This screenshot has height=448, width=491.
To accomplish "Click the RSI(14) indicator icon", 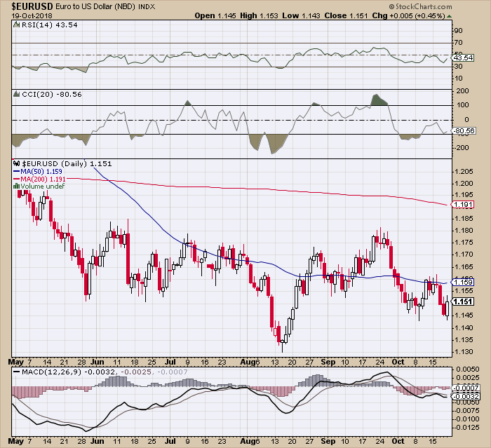I will [x=17, y=25].
